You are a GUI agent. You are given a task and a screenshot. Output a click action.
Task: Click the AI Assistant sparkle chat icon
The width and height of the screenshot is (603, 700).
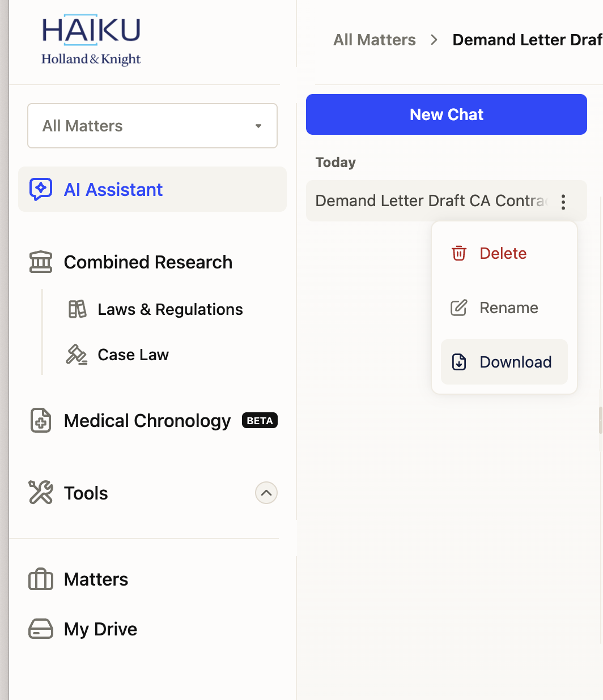pos(41,189)
